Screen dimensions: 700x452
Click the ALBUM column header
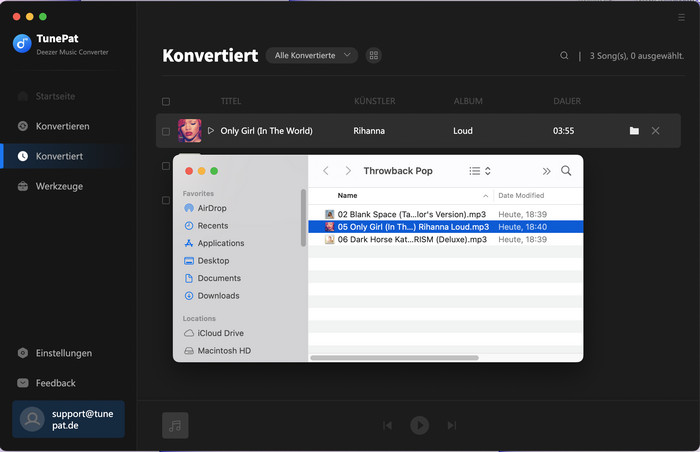coord(468,101)
